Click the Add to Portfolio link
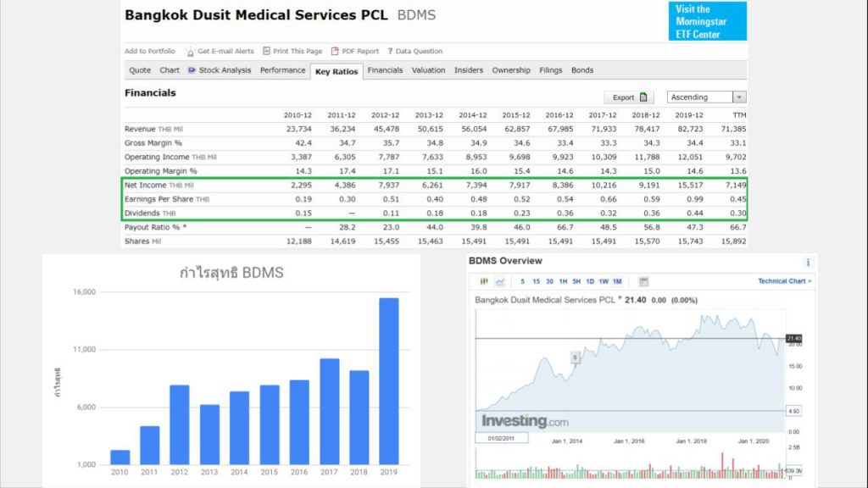Image resolution: width=868 pixels, height=488 pixels. (x=149, y=51)
